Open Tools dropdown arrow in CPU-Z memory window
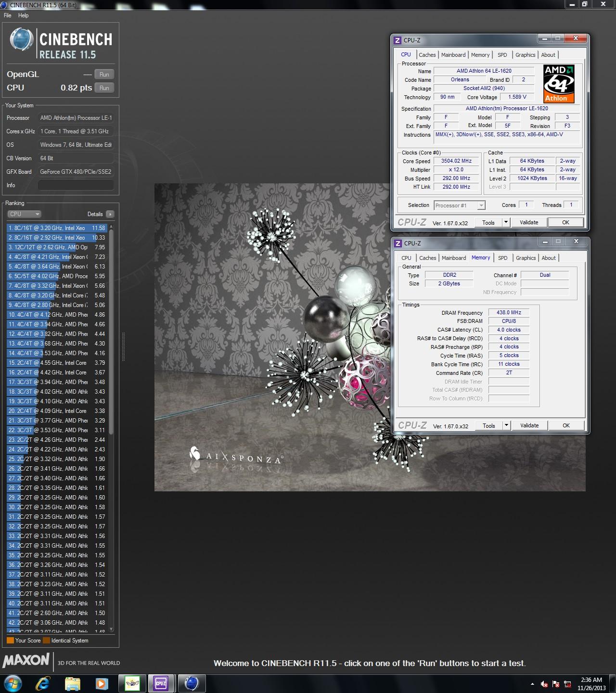 click(506, 425)
